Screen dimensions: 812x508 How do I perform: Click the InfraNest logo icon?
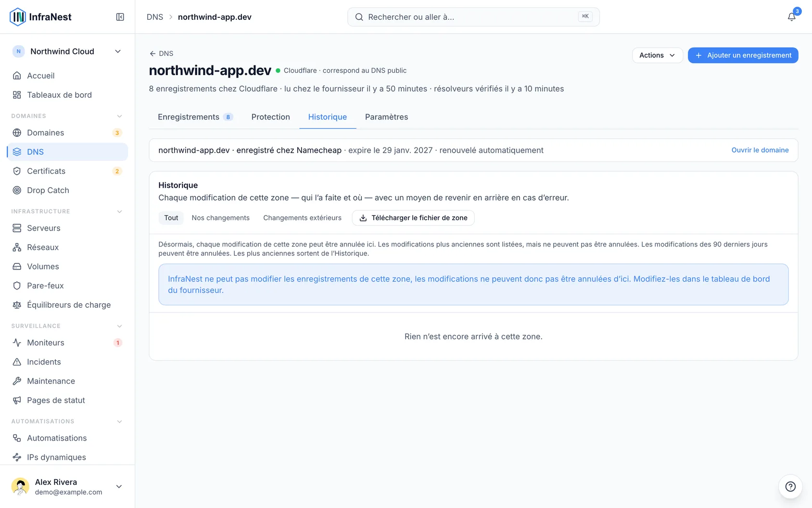tap(18, 17)
